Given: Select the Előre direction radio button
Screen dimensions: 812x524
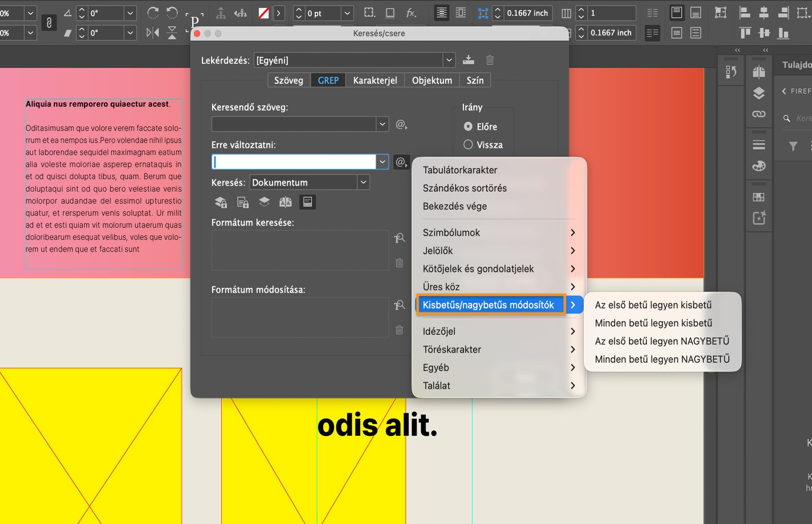Looking at the screenshot, I should coord(468,126).
